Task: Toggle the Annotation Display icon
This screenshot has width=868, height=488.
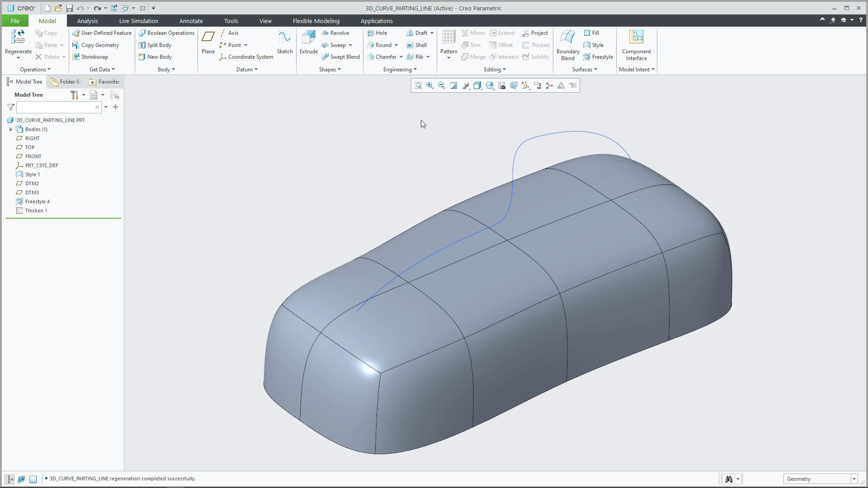Action: [538, 85]
